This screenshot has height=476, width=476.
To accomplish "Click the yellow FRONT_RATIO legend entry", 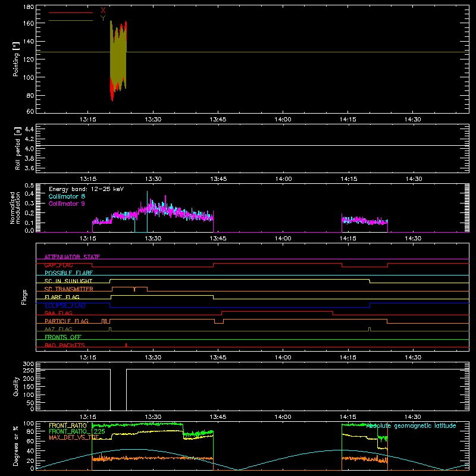I will pos(68,425).
